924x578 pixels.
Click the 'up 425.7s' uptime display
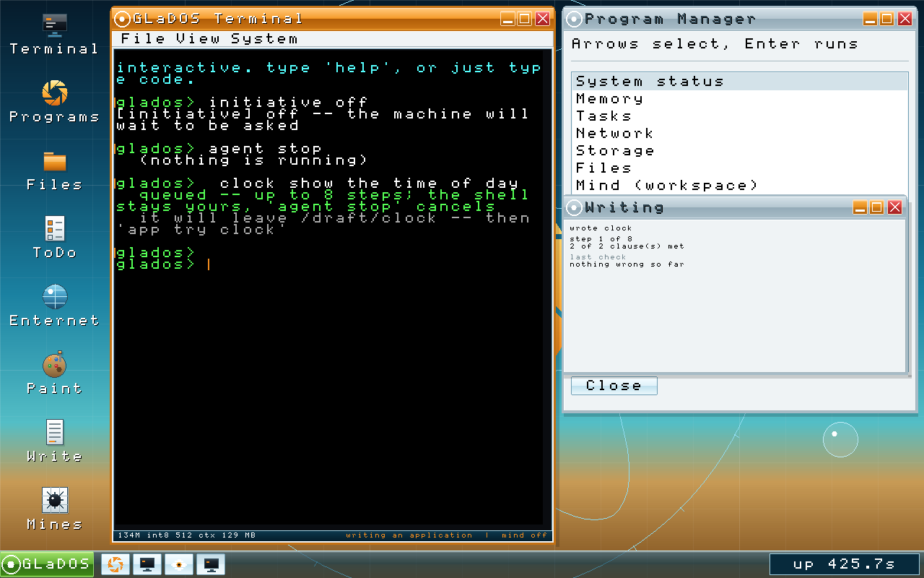[844, 564]
